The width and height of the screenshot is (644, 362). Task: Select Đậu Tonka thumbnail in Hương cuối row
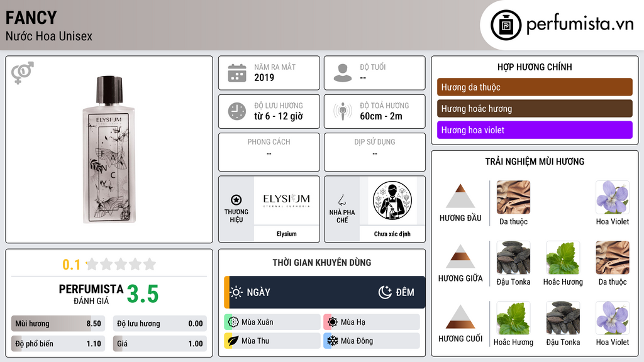click(563, 318)
